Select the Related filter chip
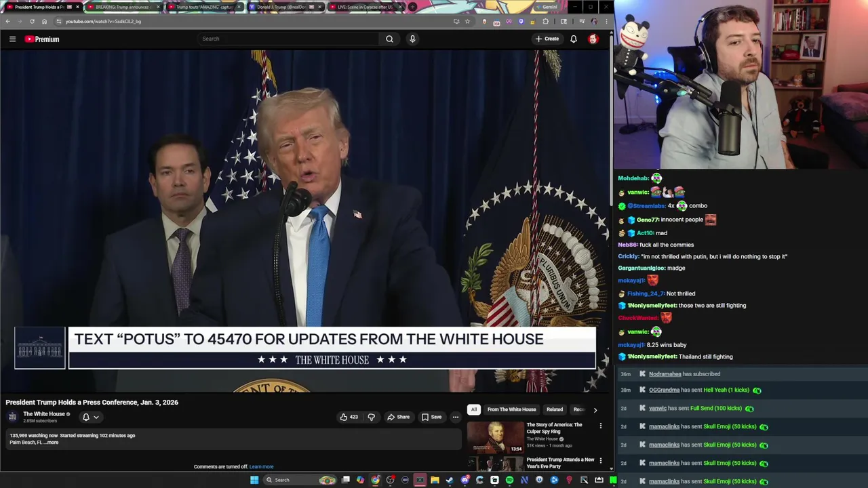 [x=555, y=409]
